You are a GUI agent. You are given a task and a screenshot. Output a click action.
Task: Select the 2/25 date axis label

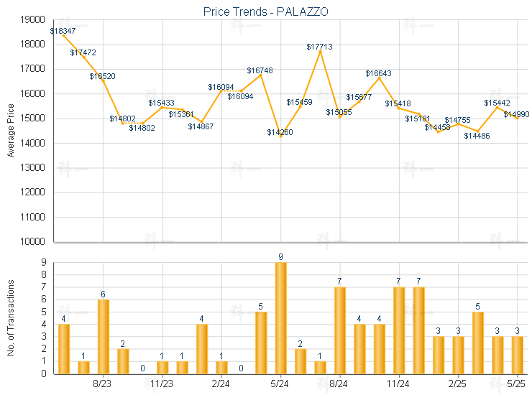pyautogui.click(x=457, y=384)
